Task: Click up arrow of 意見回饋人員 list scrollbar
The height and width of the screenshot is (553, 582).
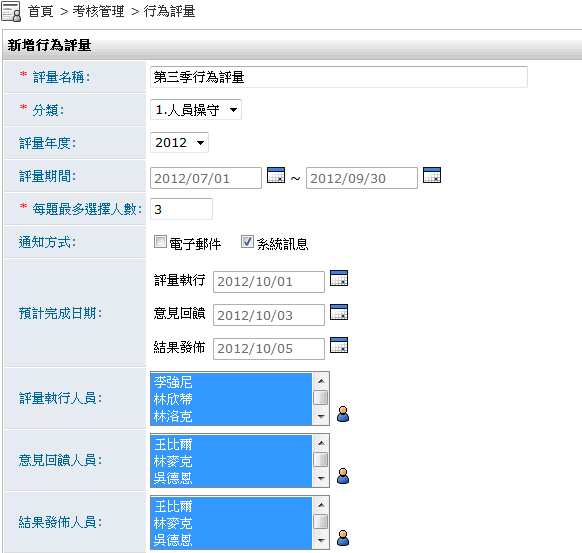Action: (321, 443)
